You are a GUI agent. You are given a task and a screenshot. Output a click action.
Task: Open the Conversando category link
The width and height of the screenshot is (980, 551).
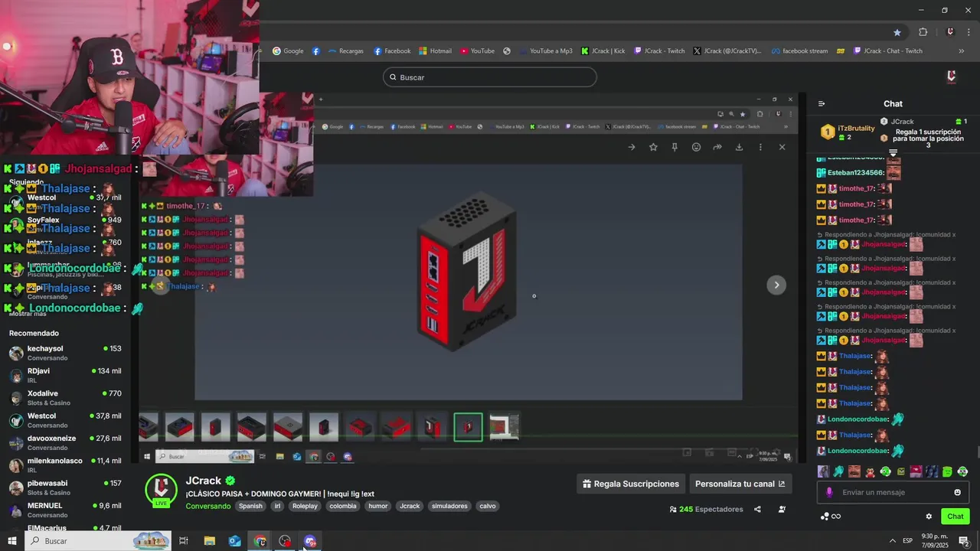click(208, 506)
